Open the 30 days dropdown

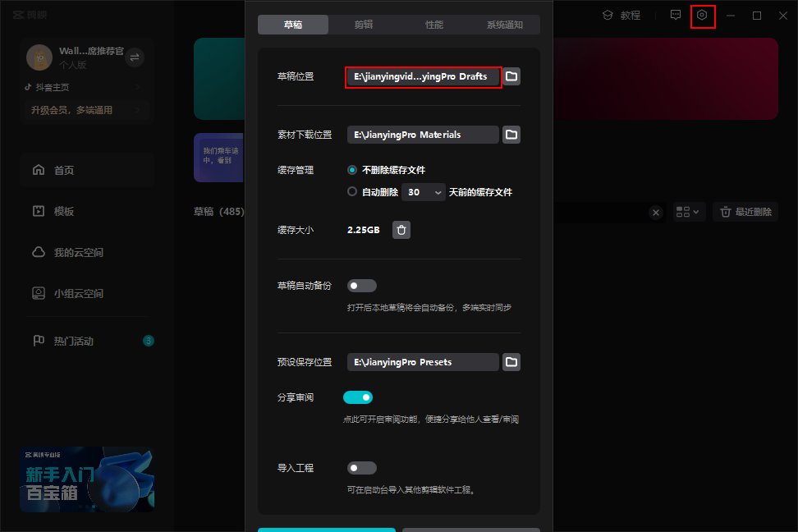pyautogui.click(x=424, y=192)
